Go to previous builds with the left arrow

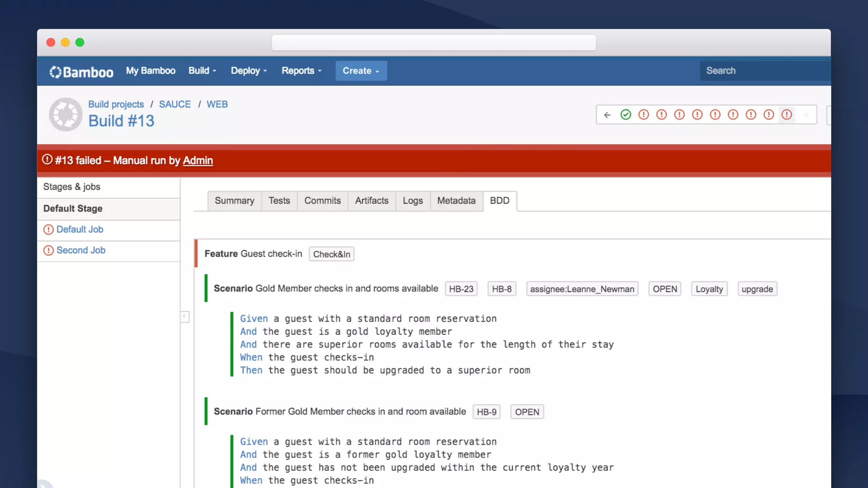coord(607,115)
